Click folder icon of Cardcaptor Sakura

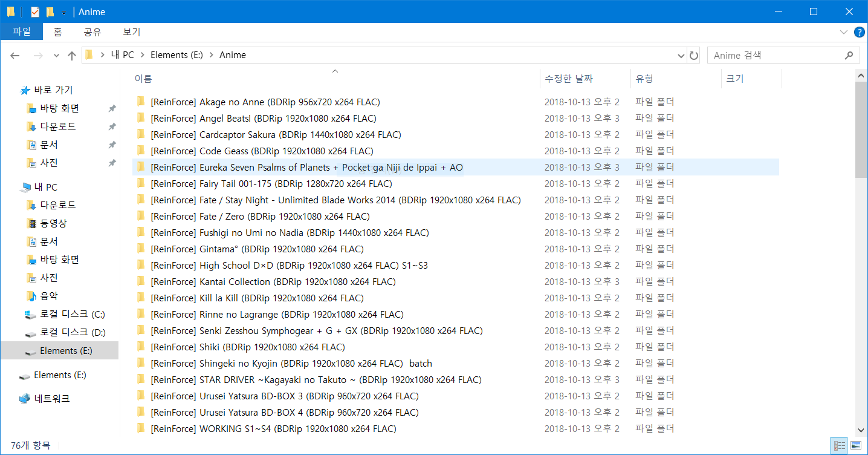(x=141, y=134)
